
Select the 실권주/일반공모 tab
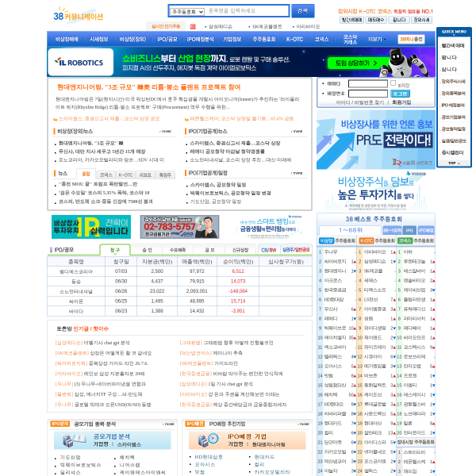(296, 250)
